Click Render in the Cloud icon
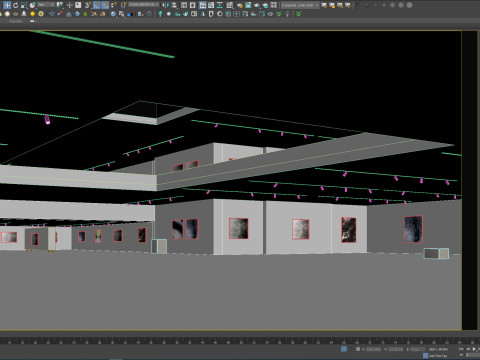 point(265,5)
